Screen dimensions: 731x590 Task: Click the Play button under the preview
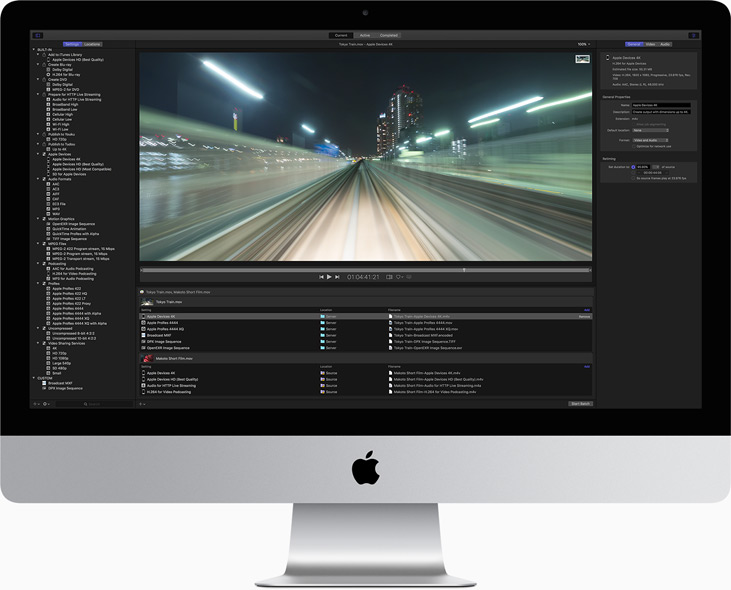click(x=329, y=276)
